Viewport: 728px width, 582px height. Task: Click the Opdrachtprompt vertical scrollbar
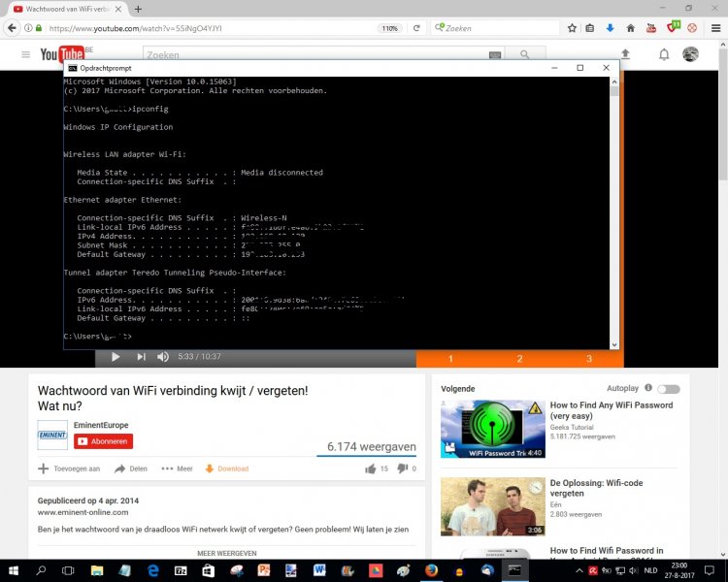[x=614, y=213]
